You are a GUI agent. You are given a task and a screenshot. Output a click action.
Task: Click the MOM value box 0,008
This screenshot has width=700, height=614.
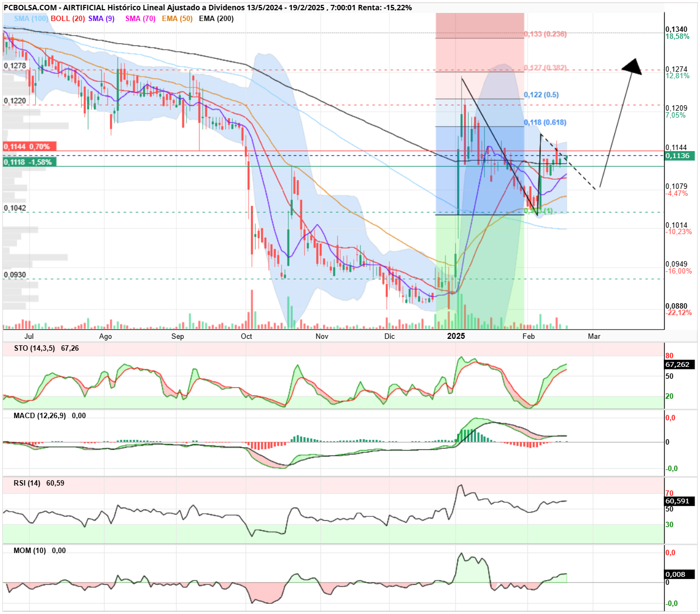coord(680,574)
